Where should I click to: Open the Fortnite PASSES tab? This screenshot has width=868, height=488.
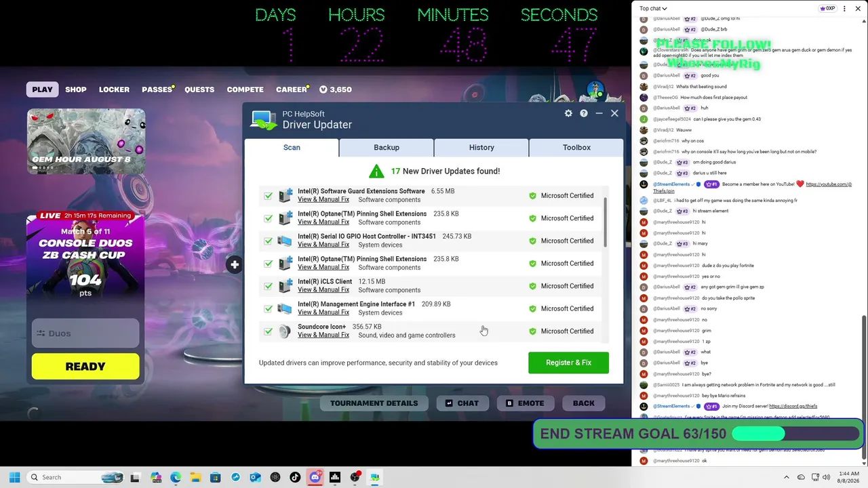157,89
